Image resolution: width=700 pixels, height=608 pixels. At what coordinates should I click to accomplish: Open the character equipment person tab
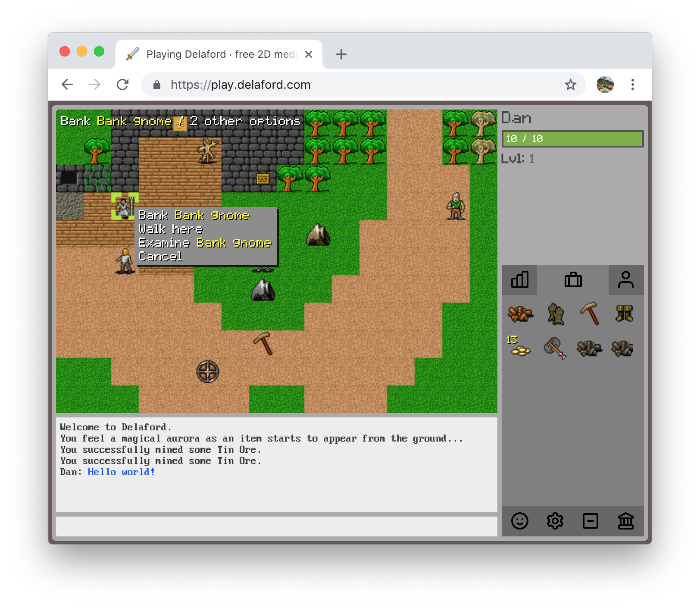click(x=626, y=280)
